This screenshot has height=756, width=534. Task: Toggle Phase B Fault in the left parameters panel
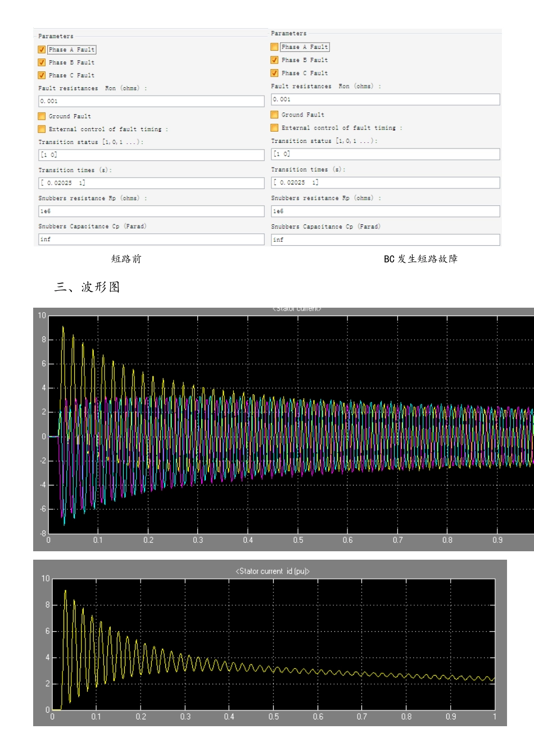(x=42, y=62)
